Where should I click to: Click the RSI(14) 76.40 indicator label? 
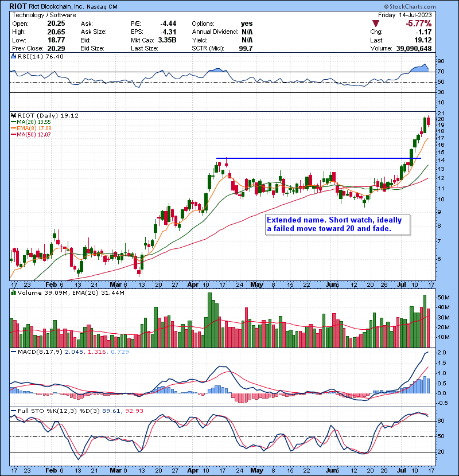[40, 56]
